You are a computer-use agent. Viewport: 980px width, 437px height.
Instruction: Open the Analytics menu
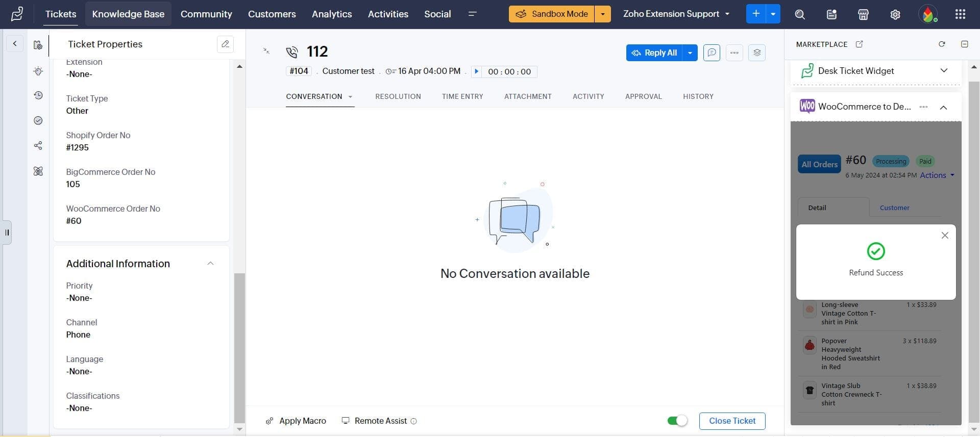tap(332, 14)
